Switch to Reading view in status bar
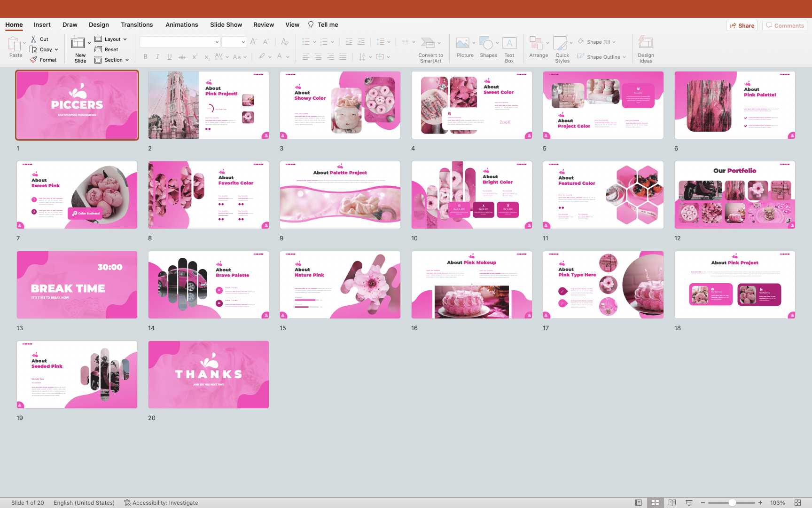Image resolution: width=812 pixels, height=508 pixels. (x=672, y=502)
